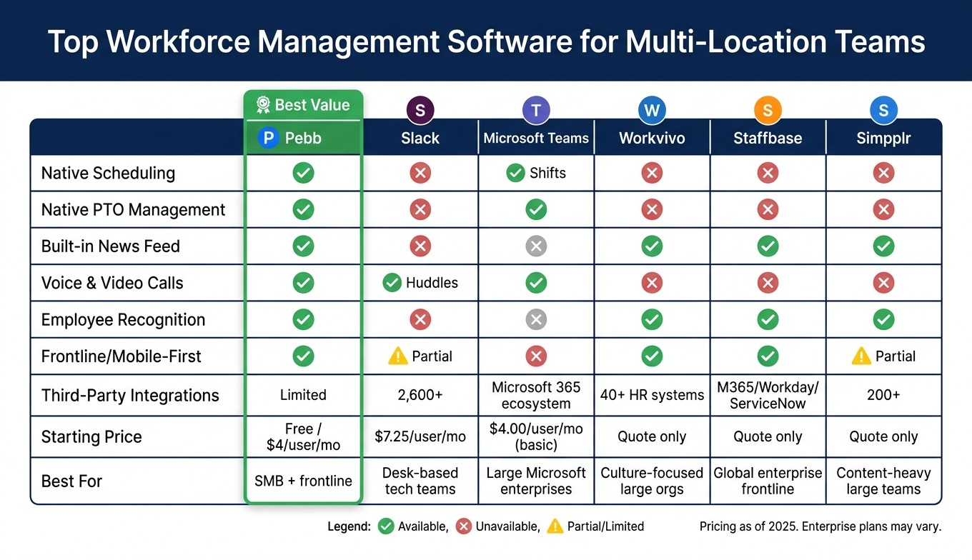The image size is (972, 560).
Task: Click Slack's Native Scheduling red X
Action: point(420,173)
